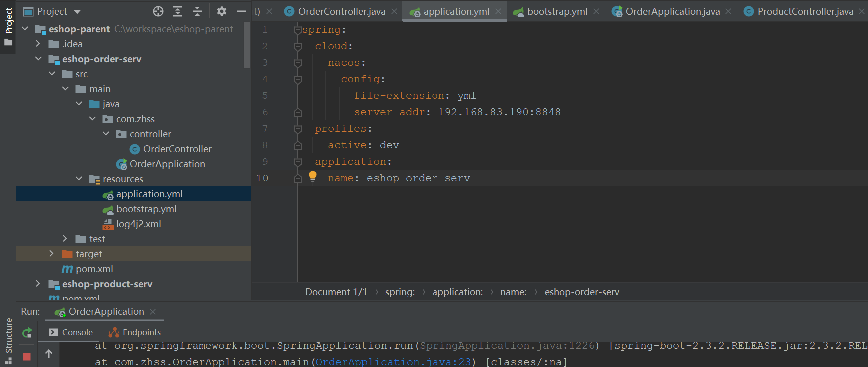Click OrderApplication.java:23 stack trace link

pyautogui.click(x=393, y=362)
